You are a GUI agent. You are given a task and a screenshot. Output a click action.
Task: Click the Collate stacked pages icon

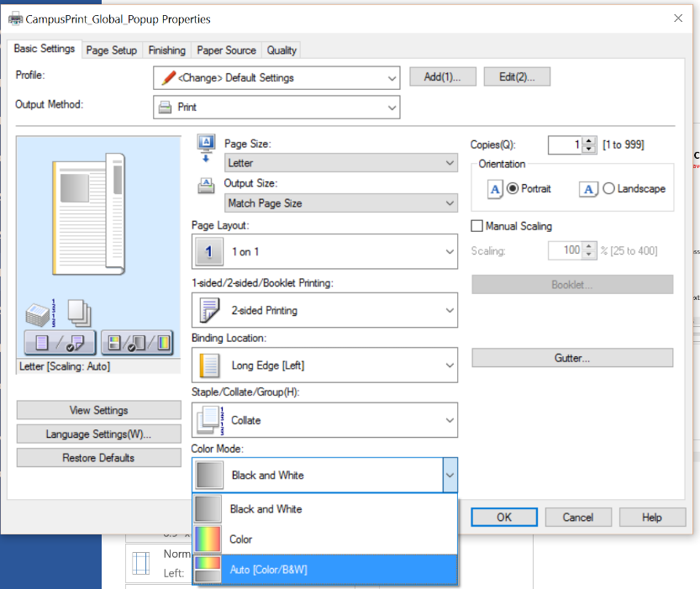(211, 420)
